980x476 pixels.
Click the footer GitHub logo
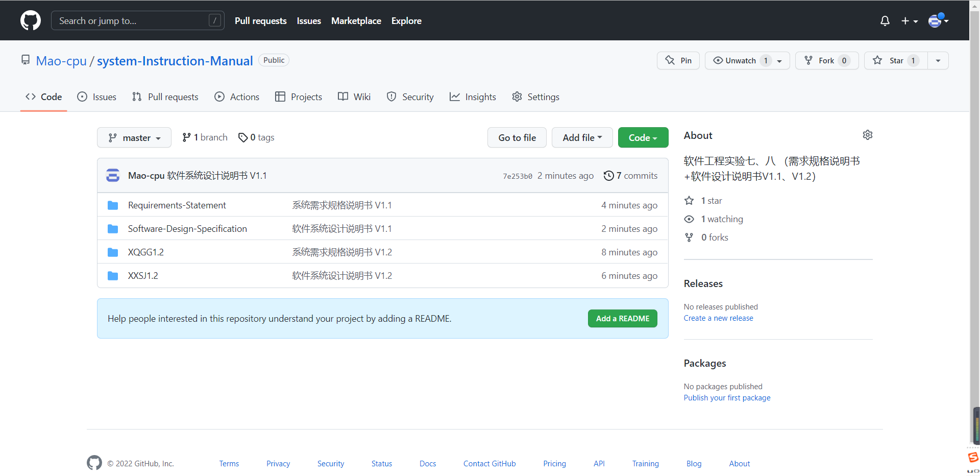(94, 463)
